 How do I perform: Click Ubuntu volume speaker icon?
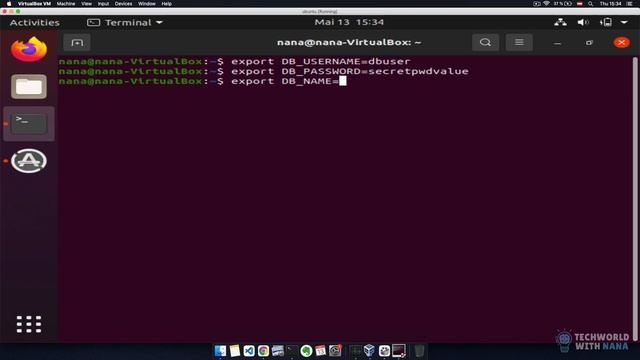click(583, 22)
